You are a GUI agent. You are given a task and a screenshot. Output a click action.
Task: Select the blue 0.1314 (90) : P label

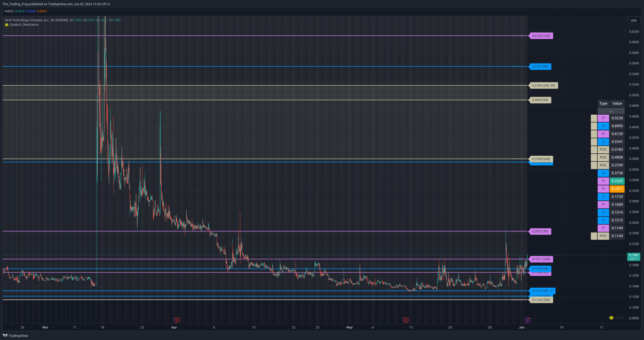[542, 291]
